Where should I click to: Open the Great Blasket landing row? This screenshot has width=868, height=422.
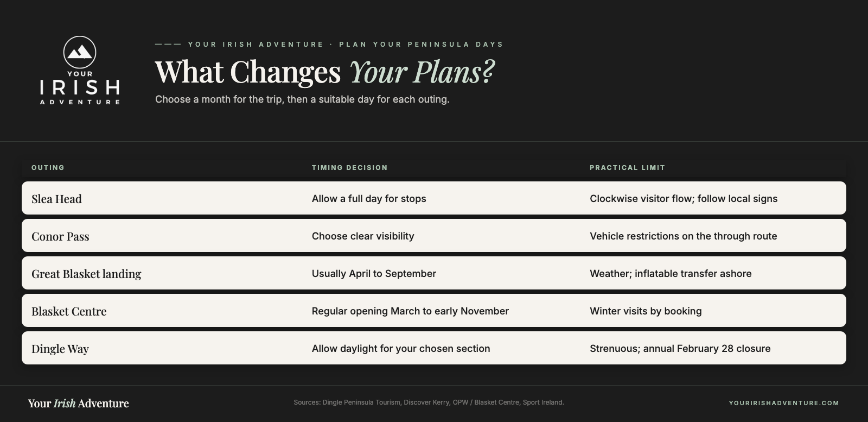[434, 273]
